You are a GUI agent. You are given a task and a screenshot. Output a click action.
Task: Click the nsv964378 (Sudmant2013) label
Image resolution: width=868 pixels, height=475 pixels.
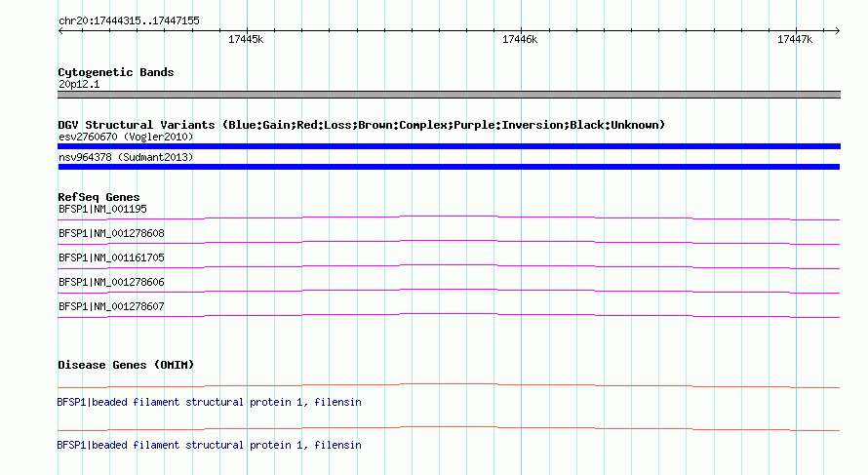(x=126, y=157)
